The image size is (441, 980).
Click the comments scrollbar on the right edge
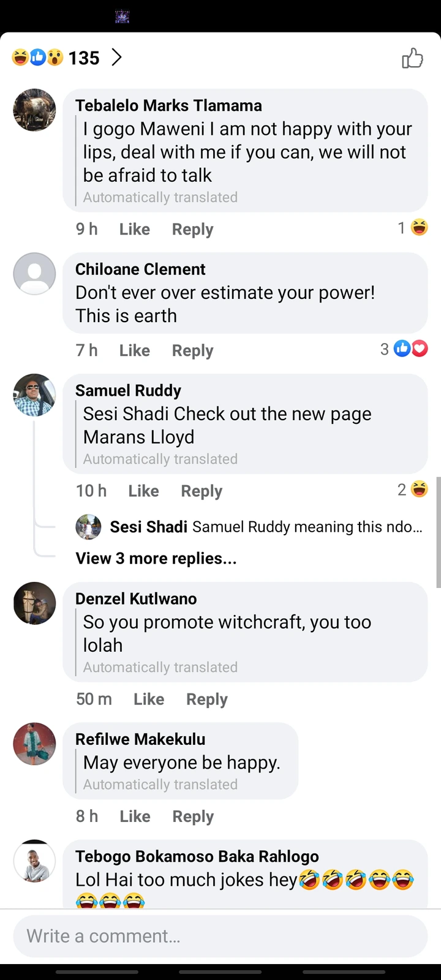pos(438,532)
